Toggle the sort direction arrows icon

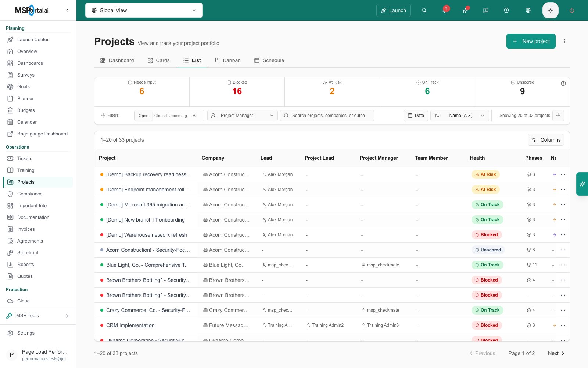[437, 116]
